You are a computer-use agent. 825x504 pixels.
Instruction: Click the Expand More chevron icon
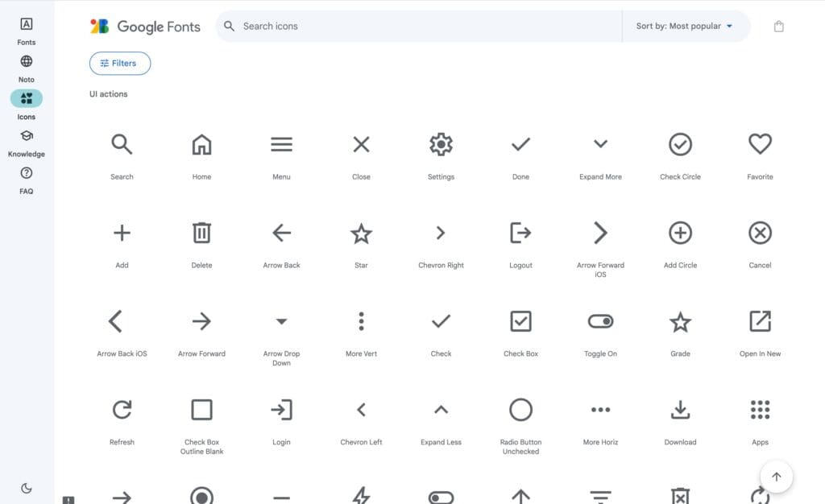pos(599,143)
